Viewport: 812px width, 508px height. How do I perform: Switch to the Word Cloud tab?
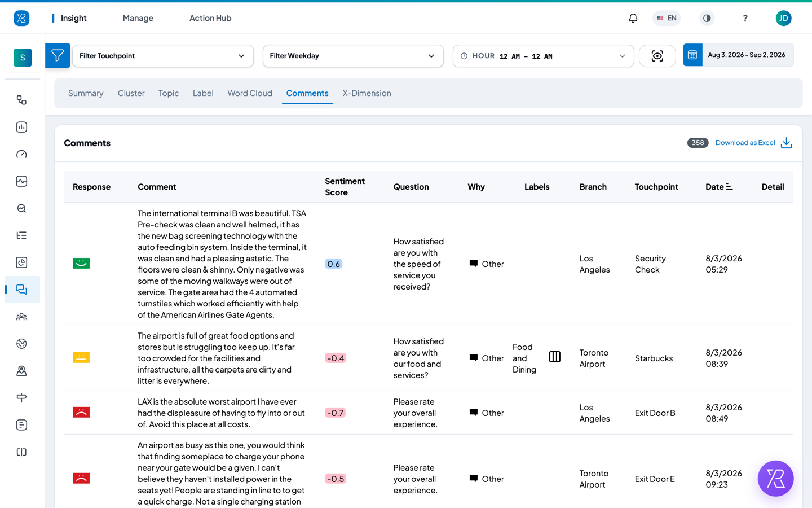[250, 93]
